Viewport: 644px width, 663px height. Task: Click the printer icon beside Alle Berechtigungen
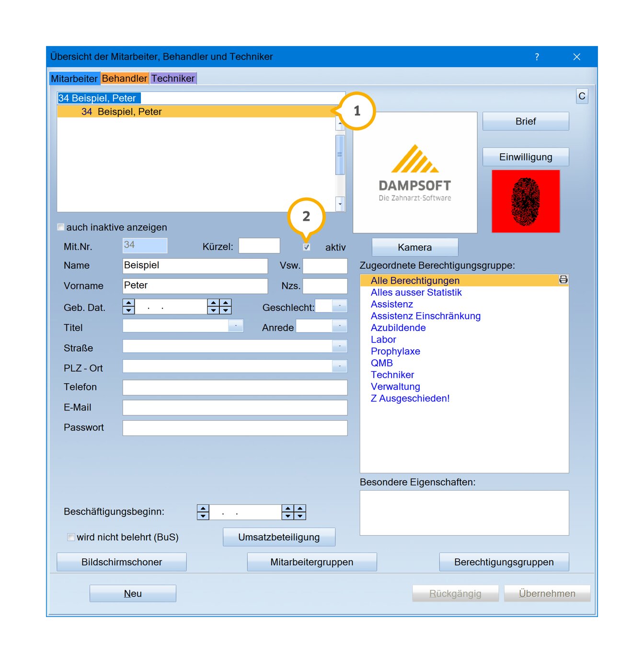click(x=563, y=280)
